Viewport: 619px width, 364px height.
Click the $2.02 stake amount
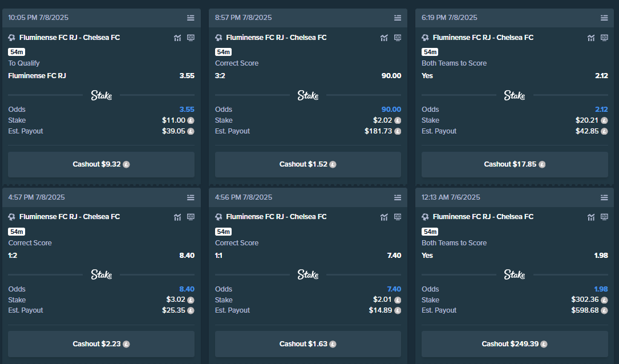point(383,120)
